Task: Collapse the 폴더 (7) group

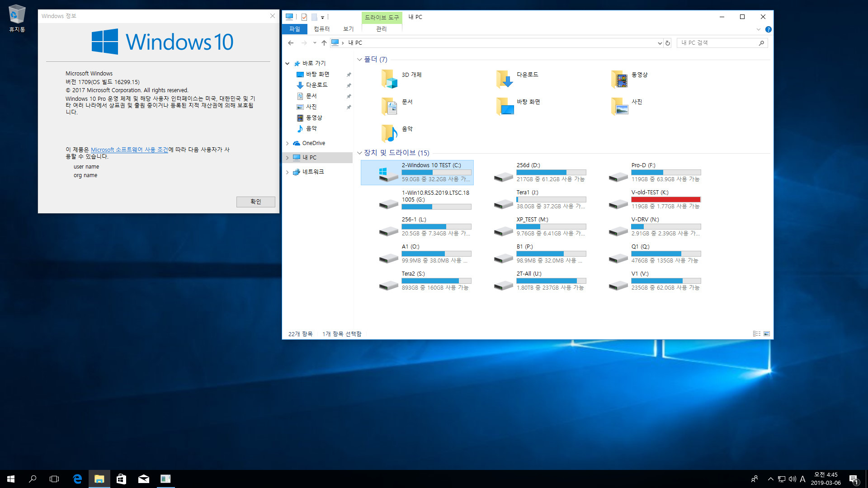Action: 359,60
